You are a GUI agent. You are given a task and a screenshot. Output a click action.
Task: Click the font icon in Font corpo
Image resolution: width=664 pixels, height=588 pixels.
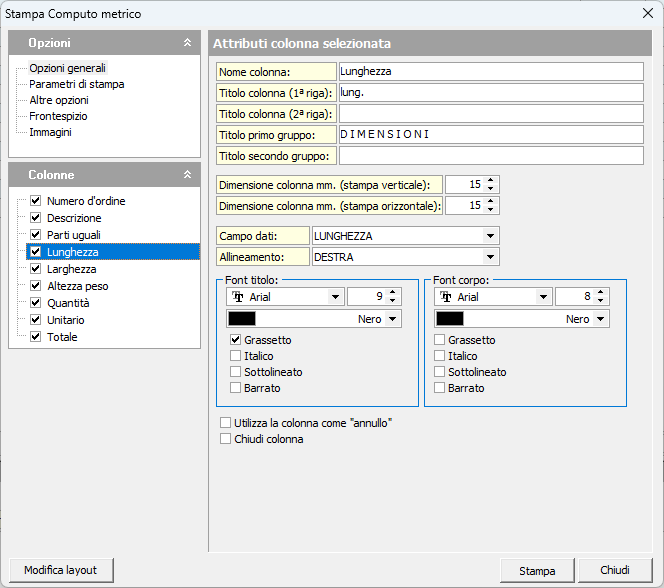tap(446, 297)
